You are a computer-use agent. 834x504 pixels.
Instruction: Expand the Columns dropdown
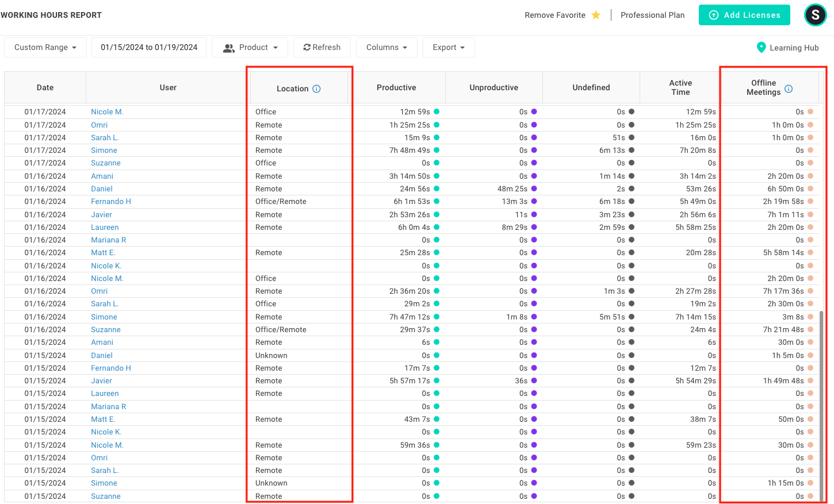[387, 48]
